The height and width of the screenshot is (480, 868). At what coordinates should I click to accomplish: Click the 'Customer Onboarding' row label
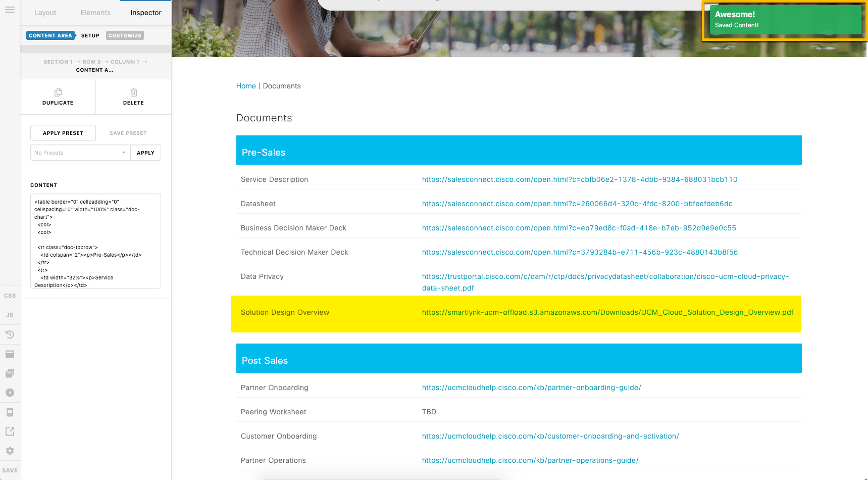[279, 436]
